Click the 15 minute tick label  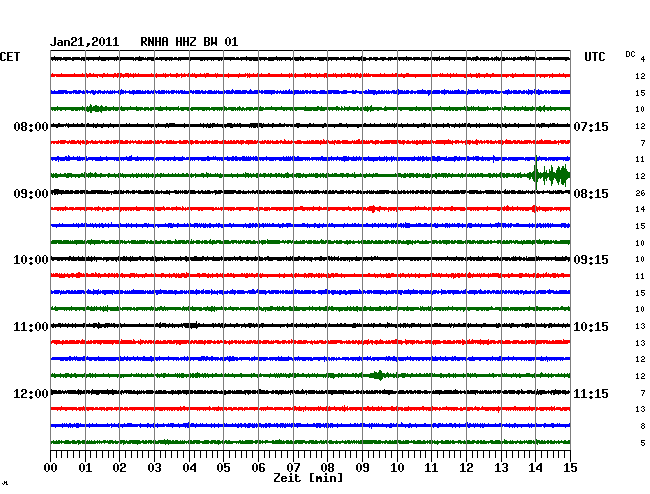pyautogui.click(x=570, y=467)
